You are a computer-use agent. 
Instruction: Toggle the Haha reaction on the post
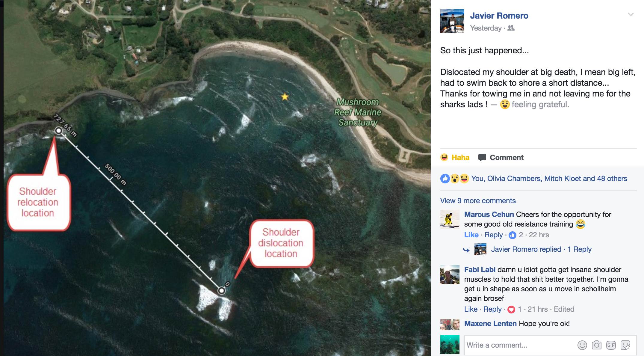click(x=455, y=157)
